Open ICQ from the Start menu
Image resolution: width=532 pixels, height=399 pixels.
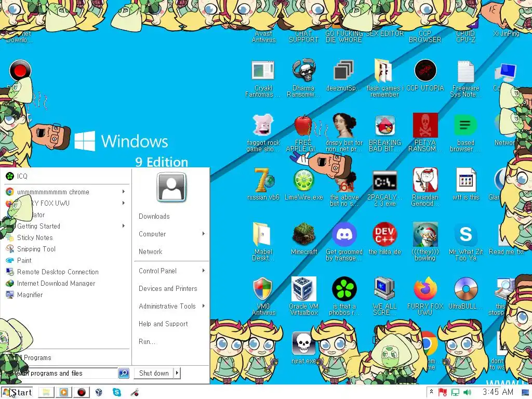point(66,176)
